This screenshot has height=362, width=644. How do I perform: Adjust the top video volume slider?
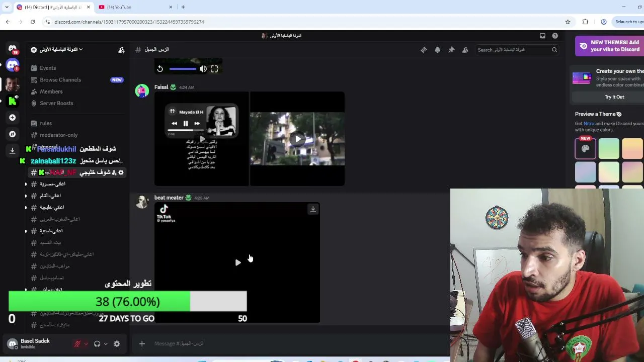183,69
